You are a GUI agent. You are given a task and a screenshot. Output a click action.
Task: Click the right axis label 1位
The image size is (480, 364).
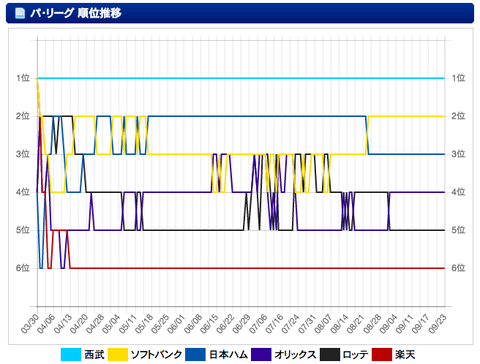click(458, 78)
